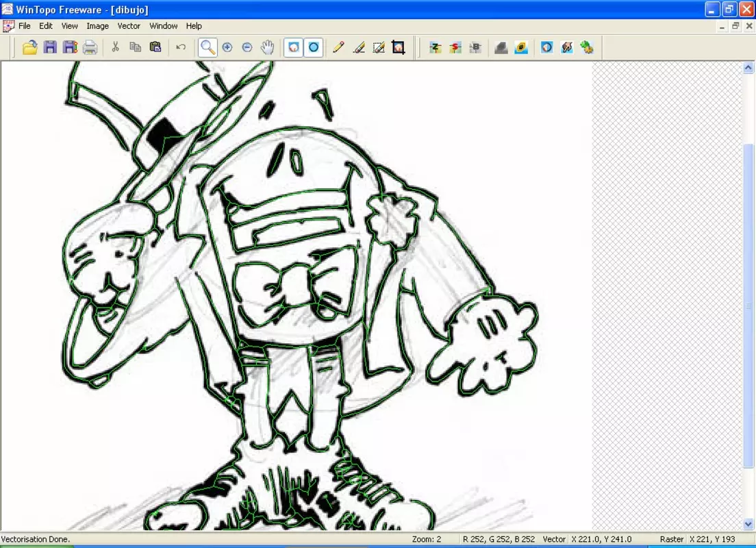Click the vertical scrollbar up arrow

click(748, 68)
